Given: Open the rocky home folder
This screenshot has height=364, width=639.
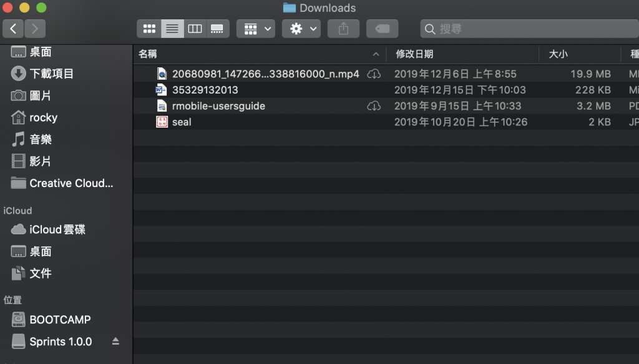Looking at the screenshot, I should pos(43,118).
